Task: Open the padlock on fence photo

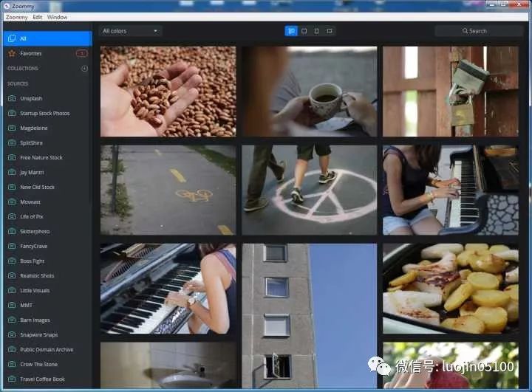Action: (x=451, y=92)
